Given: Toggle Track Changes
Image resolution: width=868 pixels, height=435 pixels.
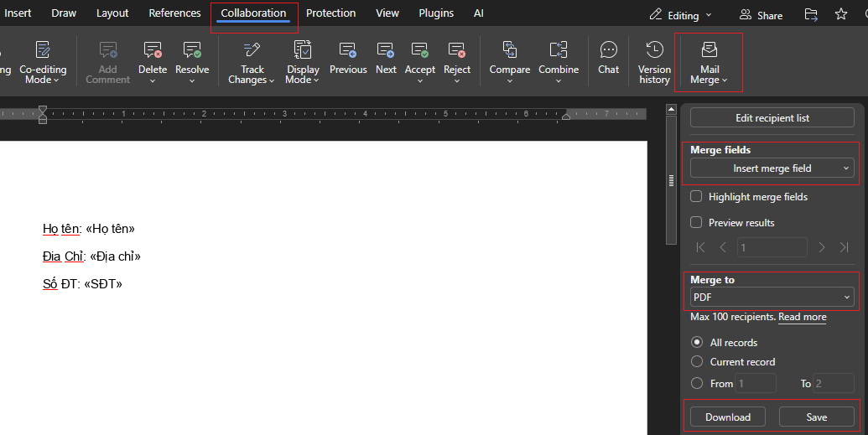Looking at the screenshot, I should point(252,62).
